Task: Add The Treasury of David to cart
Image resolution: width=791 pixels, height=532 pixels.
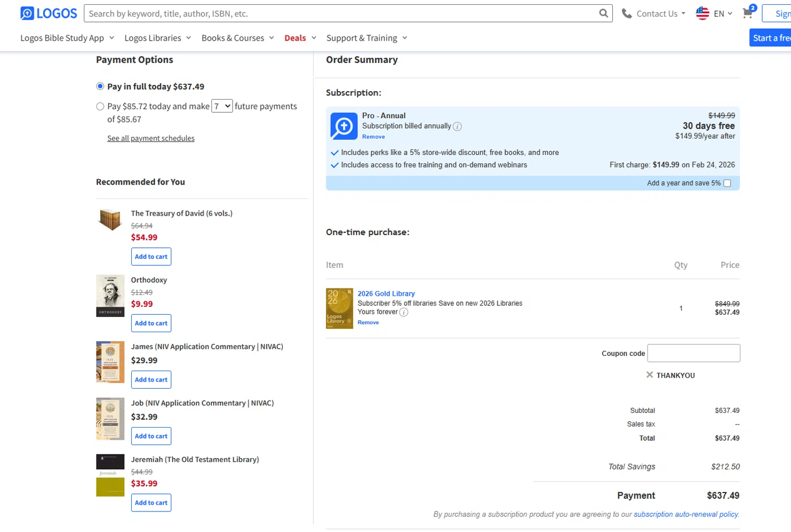Action: tap(151, 257)
